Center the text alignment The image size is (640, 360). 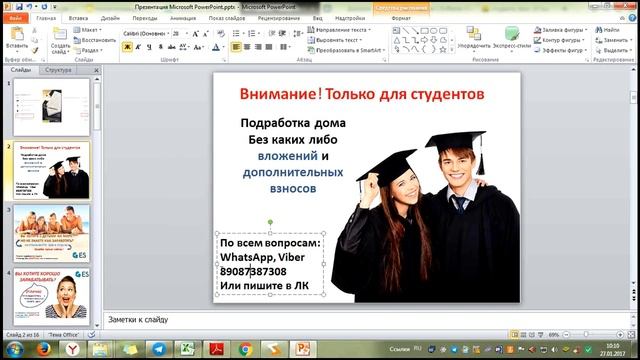(247, 47)
